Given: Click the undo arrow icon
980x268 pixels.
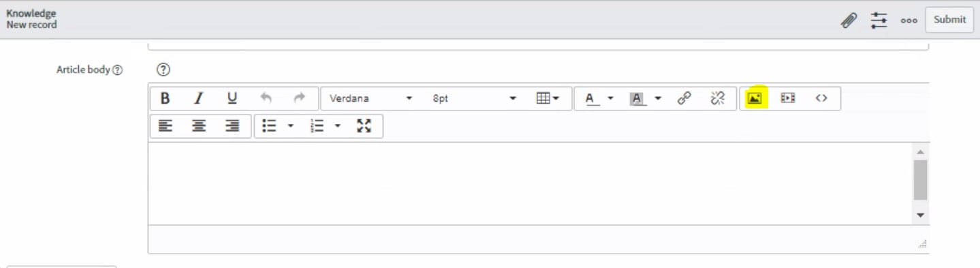Looking at the screenshot, I should [x=266, y=98].
